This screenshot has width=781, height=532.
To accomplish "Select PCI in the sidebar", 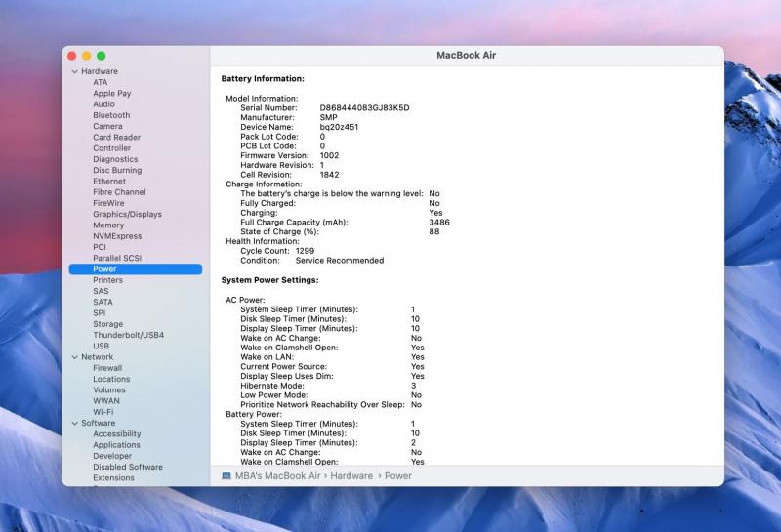I will tap(100, 247).
